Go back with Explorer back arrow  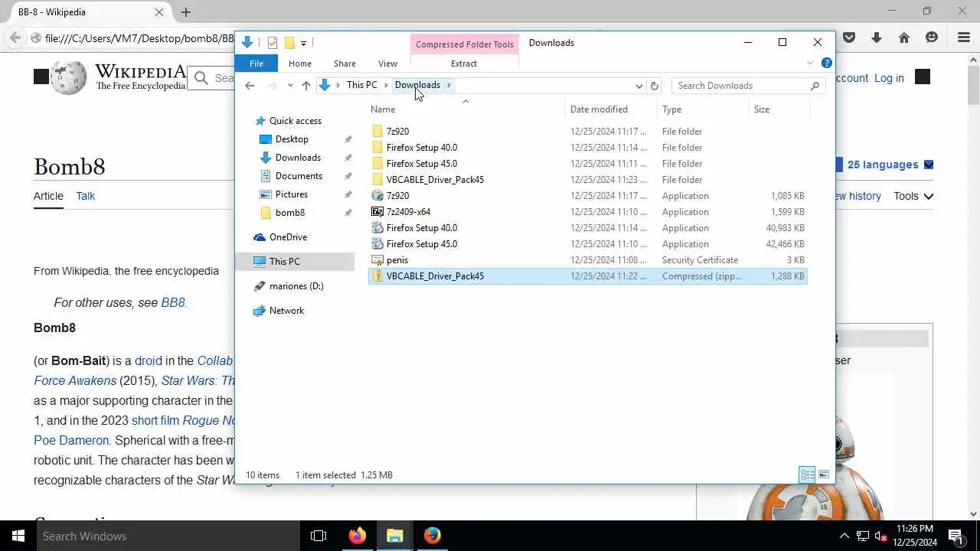(x=250, y=86)
